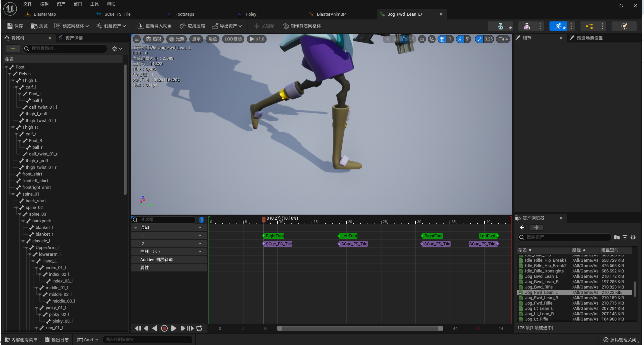
Task: Play the animation in reverse
Action: 155,328
